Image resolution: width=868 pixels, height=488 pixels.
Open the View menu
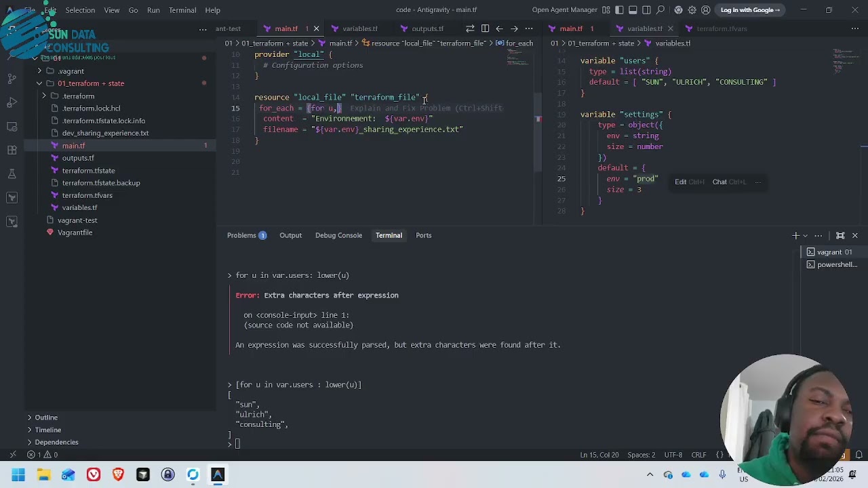coord(112,10)
